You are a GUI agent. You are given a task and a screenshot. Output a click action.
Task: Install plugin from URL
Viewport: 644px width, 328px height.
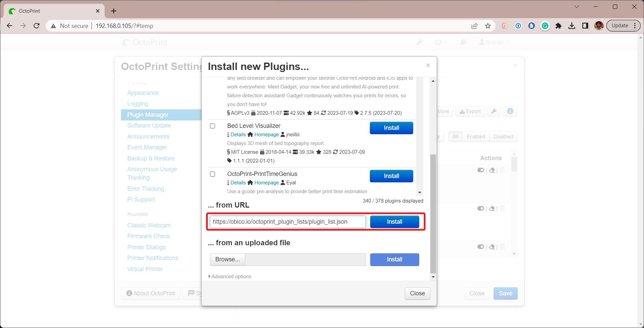pyautogui.click(x=394, y=222)
